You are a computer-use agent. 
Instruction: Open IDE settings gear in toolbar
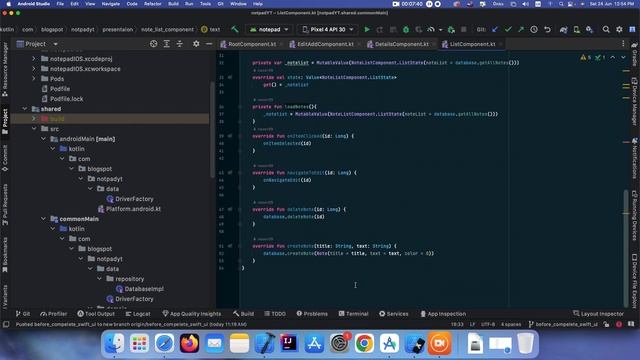[x=619, y=29]
